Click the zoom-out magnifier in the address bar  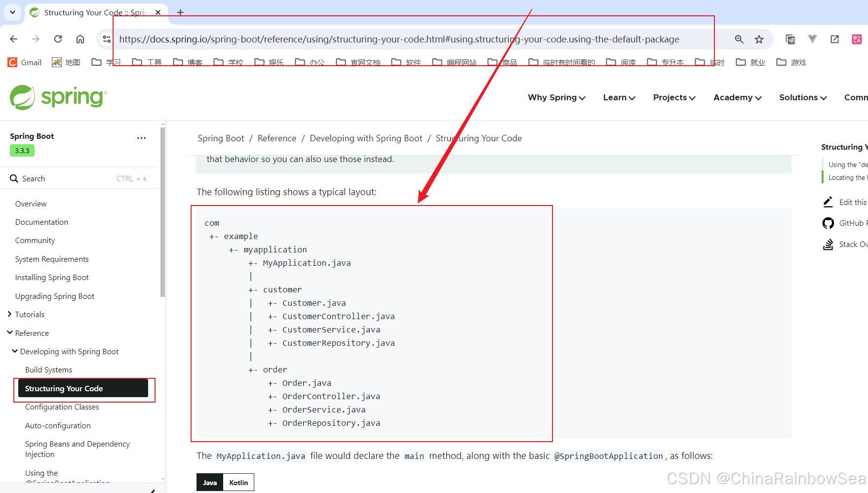[x=739, y=39]
